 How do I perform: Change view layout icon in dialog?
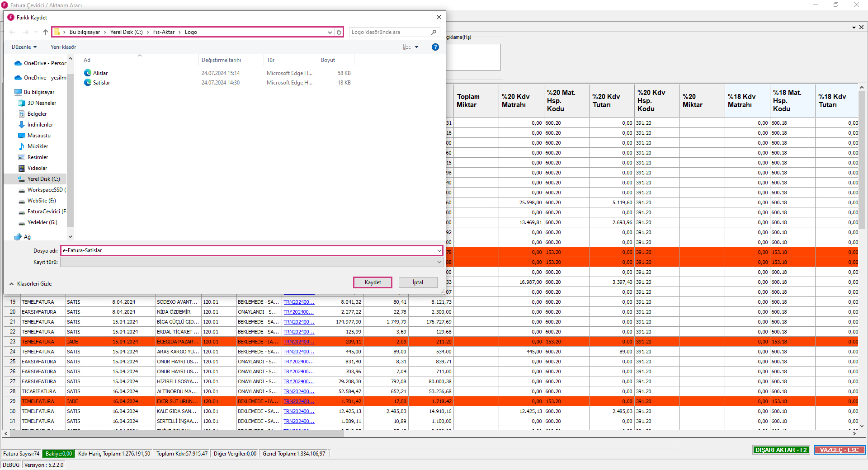pos(407,47)
